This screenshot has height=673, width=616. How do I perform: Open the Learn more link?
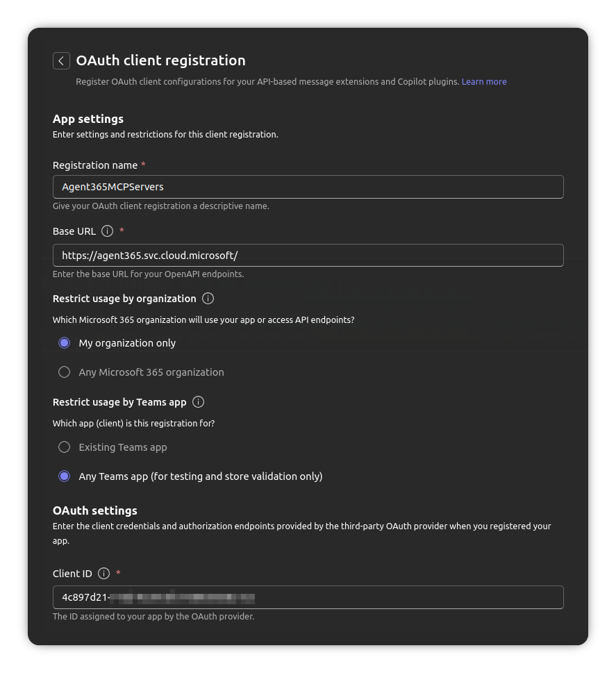(484, 81)
